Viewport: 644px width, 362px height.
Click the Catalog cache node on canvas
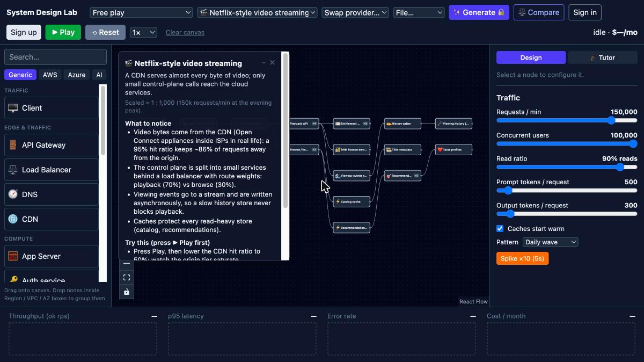[x=352, y=201]
